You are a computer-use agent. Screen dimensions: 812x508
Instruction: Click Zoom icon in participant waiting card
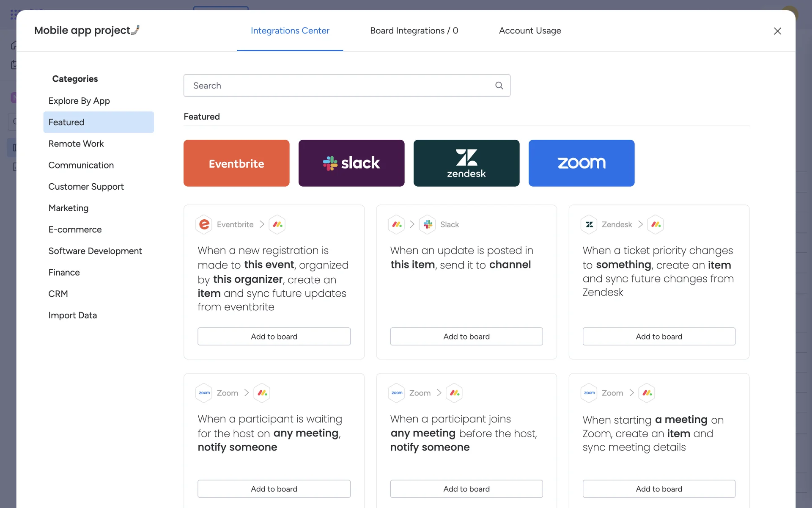click(x=204, y=393)
